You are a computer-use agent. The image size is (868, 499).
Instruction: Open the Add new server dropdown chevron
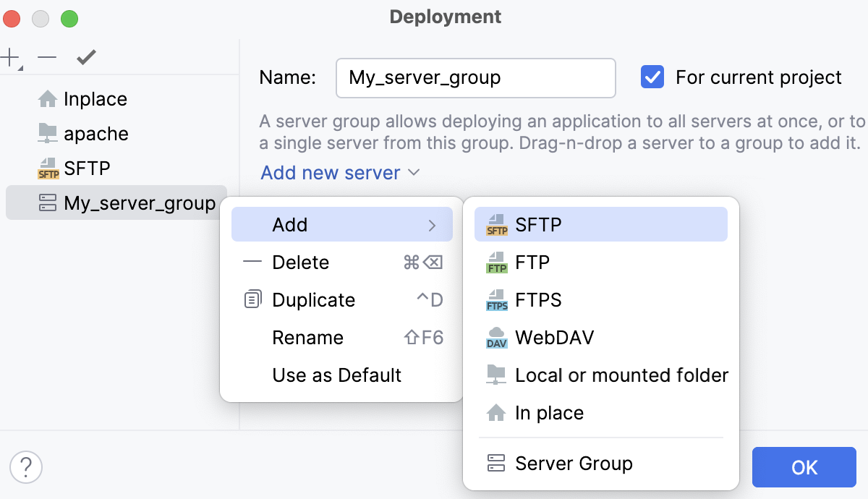pos(414,173)
